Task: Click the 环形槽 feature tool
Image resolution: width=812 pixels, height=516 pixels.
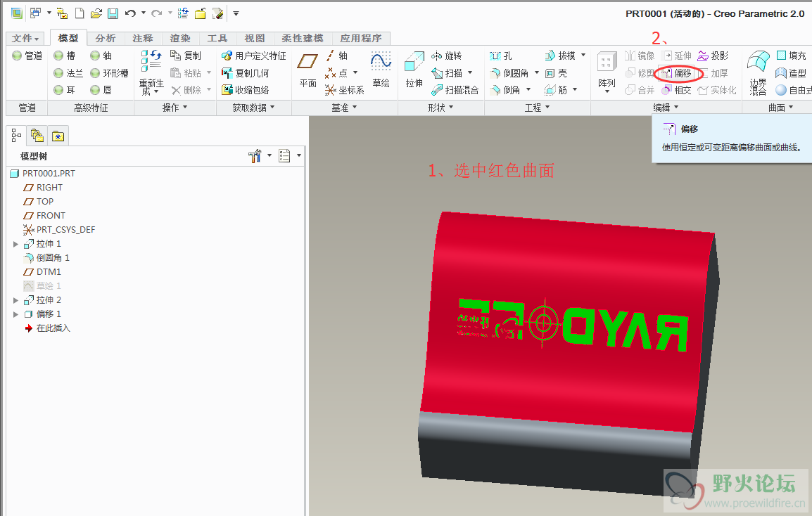Action: click(109, 73)
